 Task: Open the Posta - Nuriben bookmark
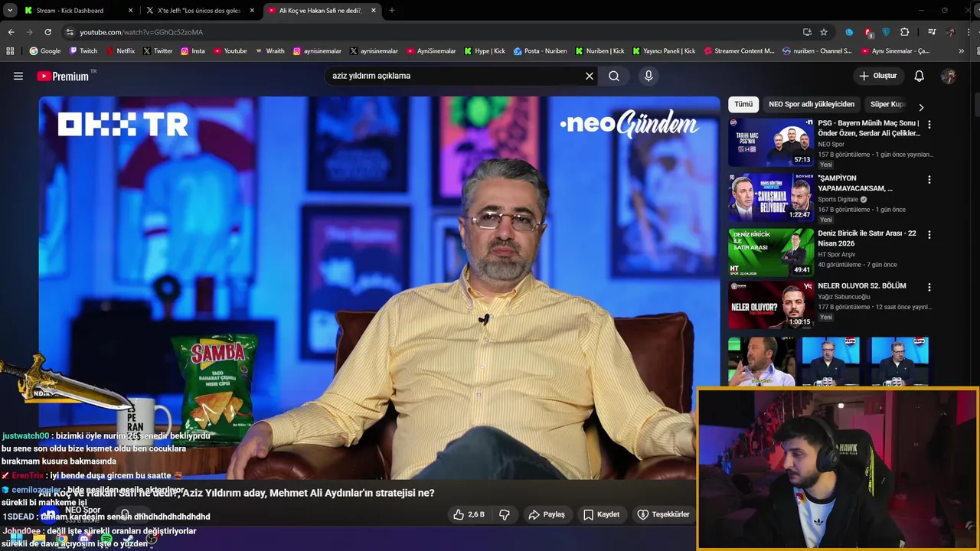pos(541,51)
